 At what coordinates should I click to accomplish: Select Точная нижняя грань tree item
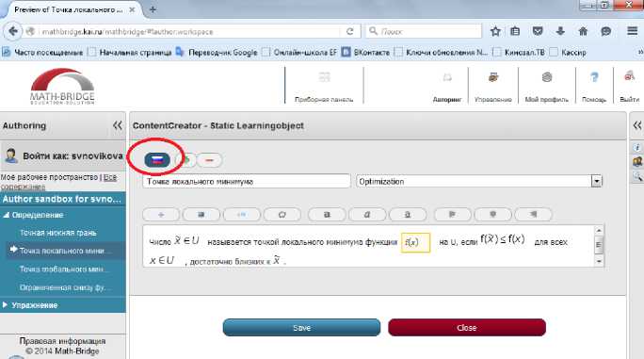(58, 233)
